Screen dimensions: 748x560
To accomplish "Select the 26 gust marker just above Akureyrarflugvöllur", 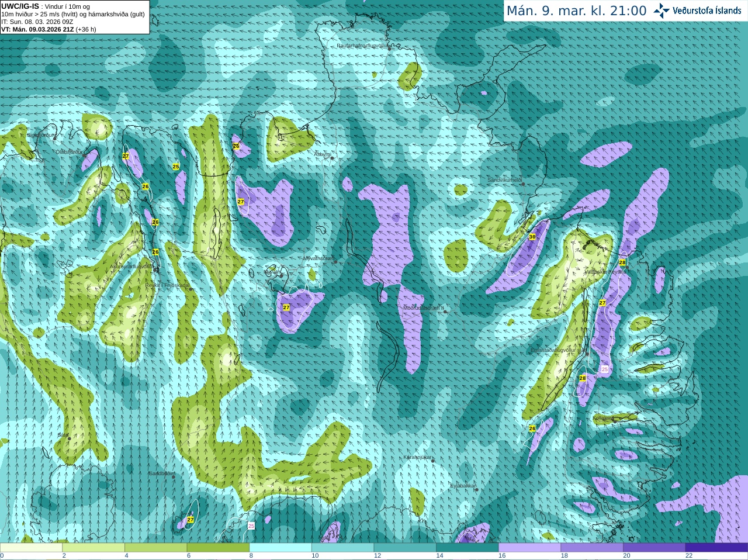I will pos(155,252).
